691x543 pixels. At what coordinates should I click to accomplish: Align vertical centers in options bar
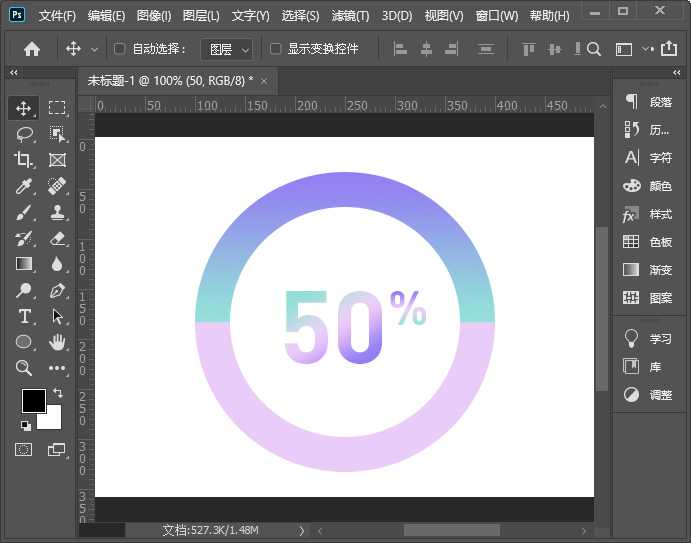(x=554, y=49)
